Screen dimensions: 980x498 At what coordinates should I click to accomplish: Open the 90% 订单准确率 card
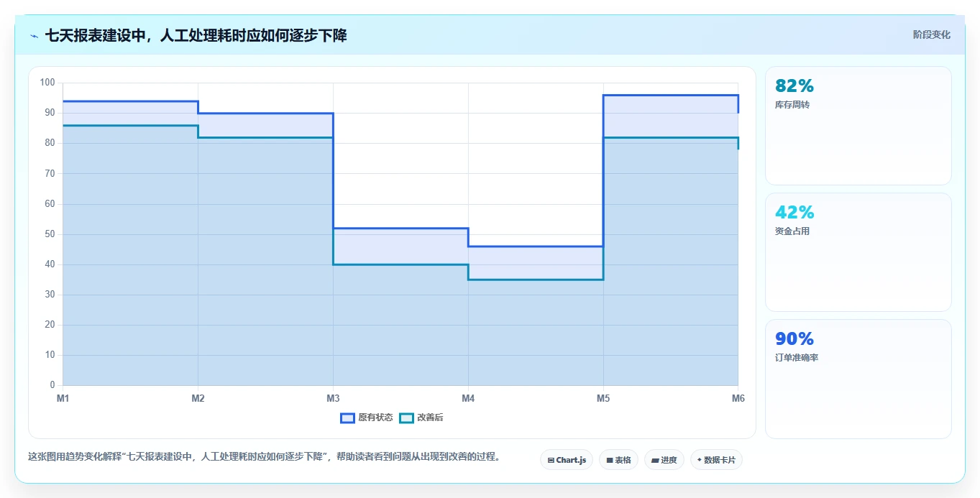pyautogui.click(x=858, y=379)
